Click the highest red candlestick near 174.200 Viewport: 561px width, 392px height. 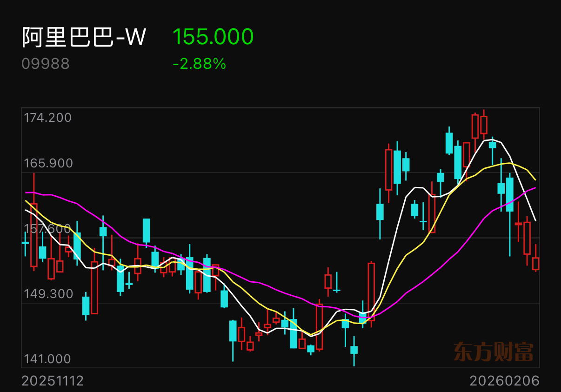[x=484, y=125]
